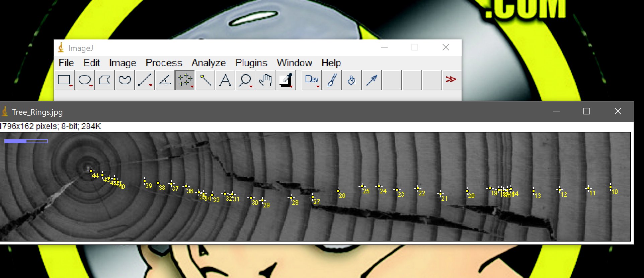The height and width of the screenshot is (278, 644).
Task: Click point marker 13 on the rings
Action: pyautogui.click(x=534, y=191)
